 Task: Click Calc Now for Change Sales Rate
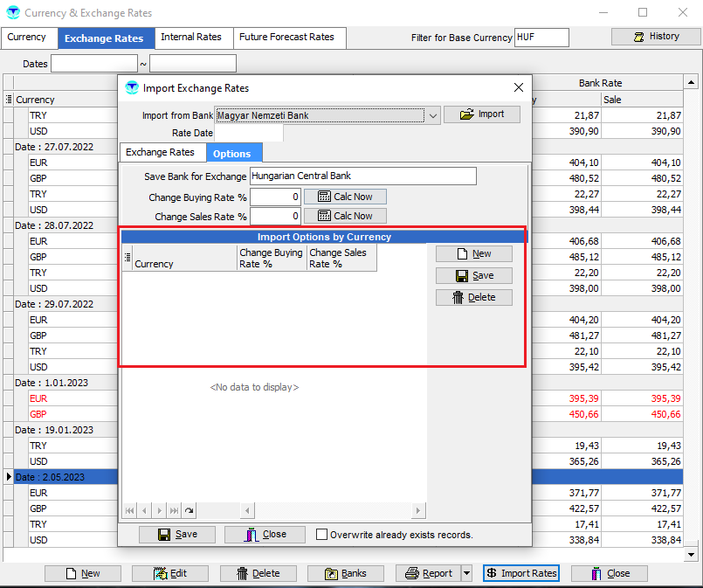(x=345, y=216)
